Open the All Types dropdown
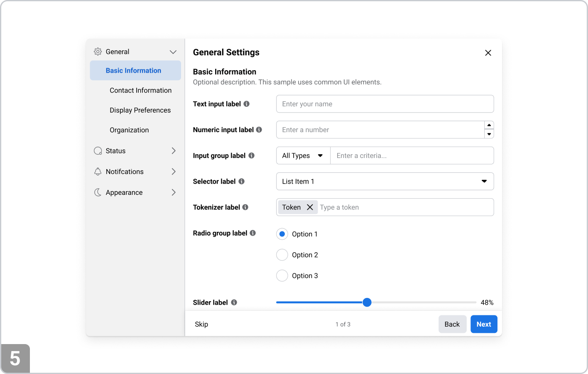Screen dimensions: 588x374 click(303, 155)
